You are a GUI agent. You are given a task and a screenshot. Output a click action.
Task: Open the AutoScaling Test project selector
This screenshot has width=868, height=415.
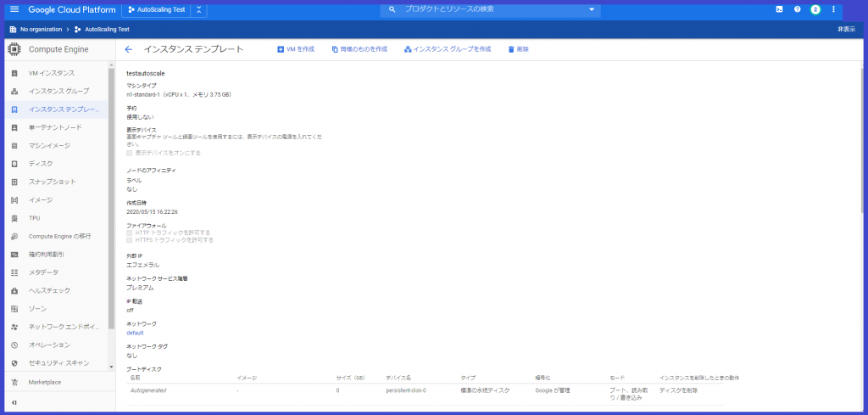tap(156, 9)
